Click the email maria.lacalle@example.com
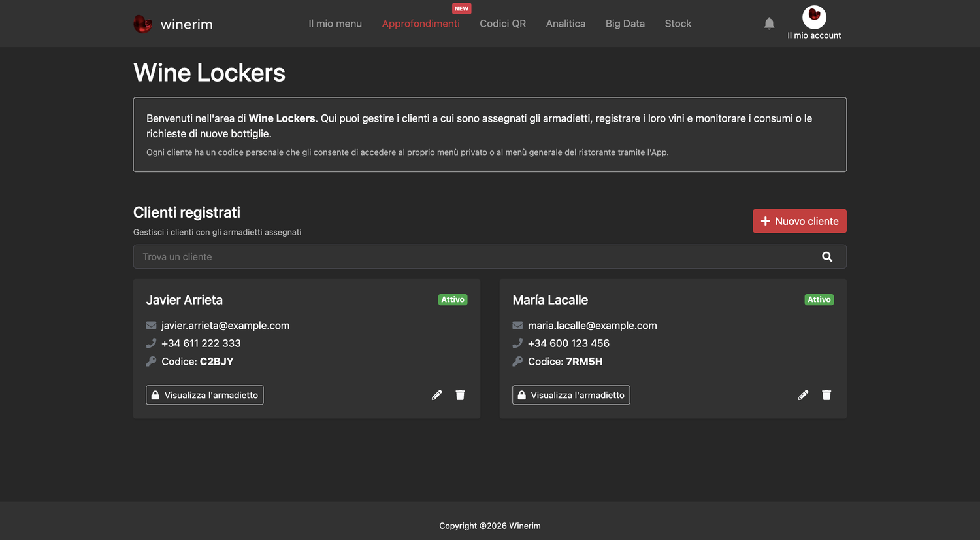This screenshot has height=540, width=980. 593,326
